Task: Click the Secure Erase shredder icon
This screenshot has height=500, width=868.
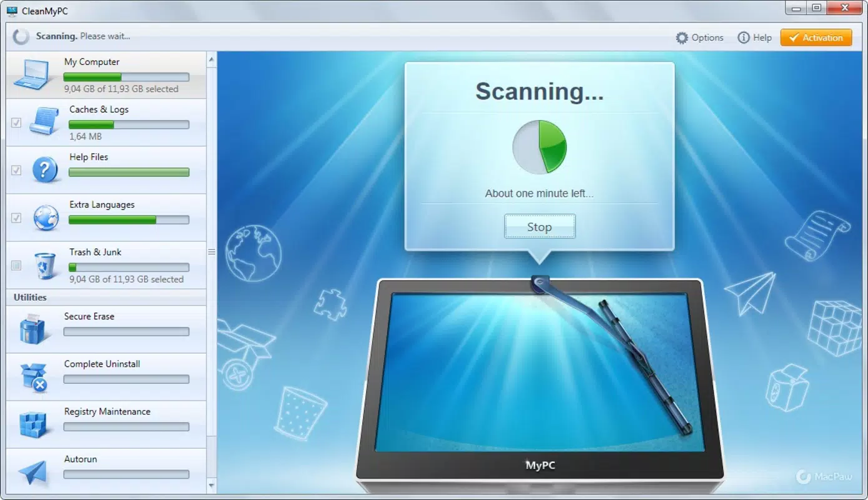Action: (32, 329)
